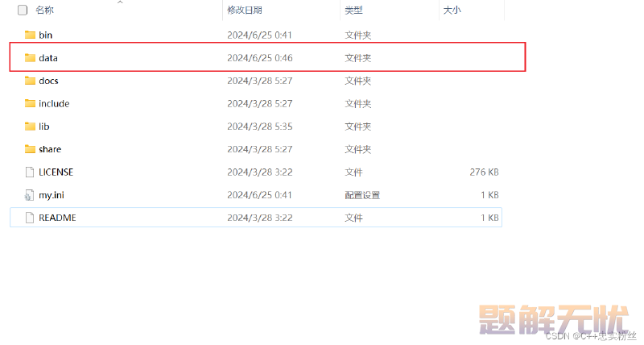
Task: Click the lib folder icon
Action: pos(30,127)
